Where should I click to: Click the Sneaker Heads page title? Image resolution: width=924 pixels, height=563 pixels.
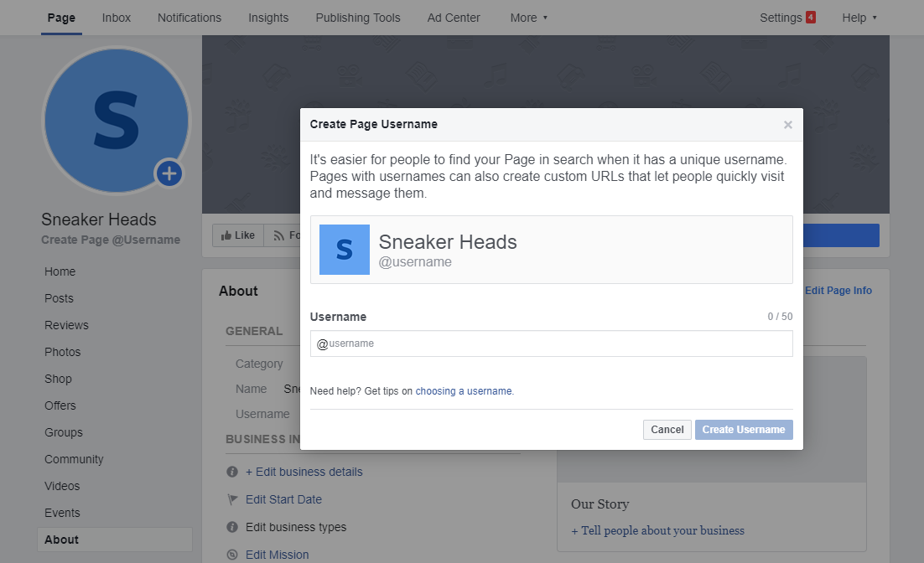coord(99,220)
